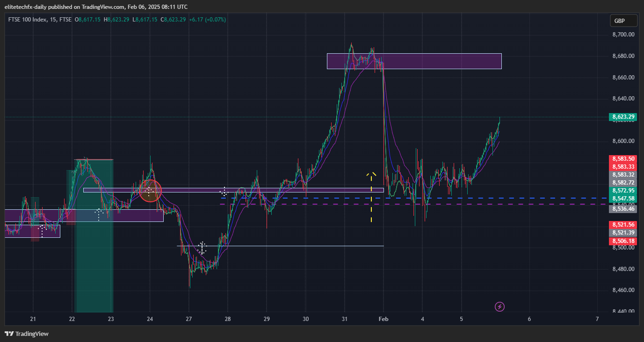Click date 21 on the time axis

[33, 319]
